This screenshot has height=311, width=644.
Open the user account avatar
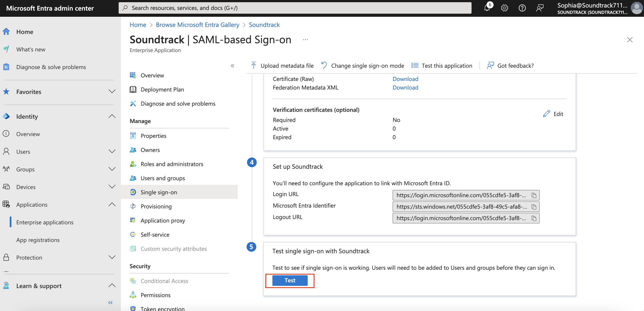coord(637,8)
